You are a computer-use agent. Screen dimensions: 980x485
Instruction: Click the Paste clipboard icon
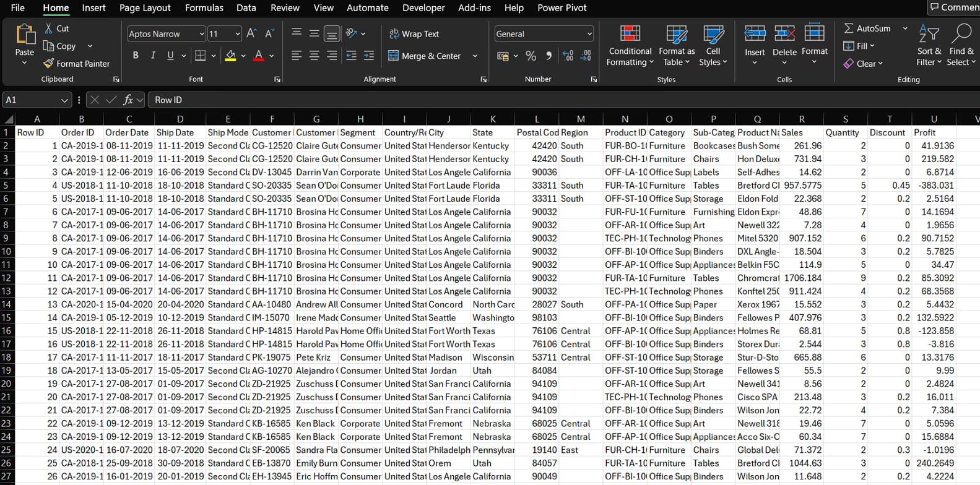click(x=25, y=35)
